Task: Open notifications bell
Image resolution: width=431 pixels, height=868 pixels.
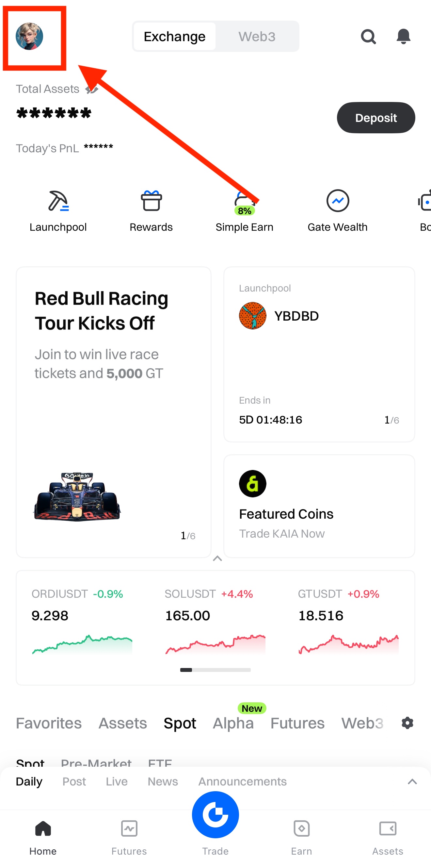Action: pyautogui.click(x=403, y=36)
